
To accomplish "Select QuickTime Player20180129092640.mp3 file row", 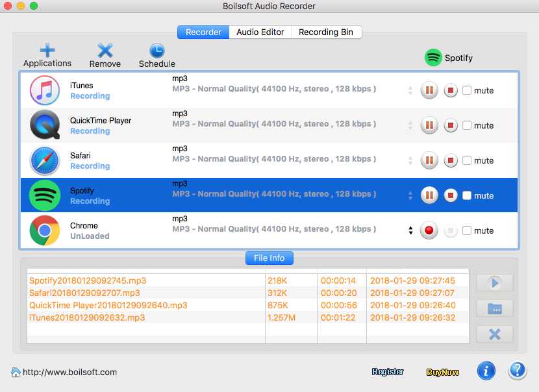I will tap(248, 305).
